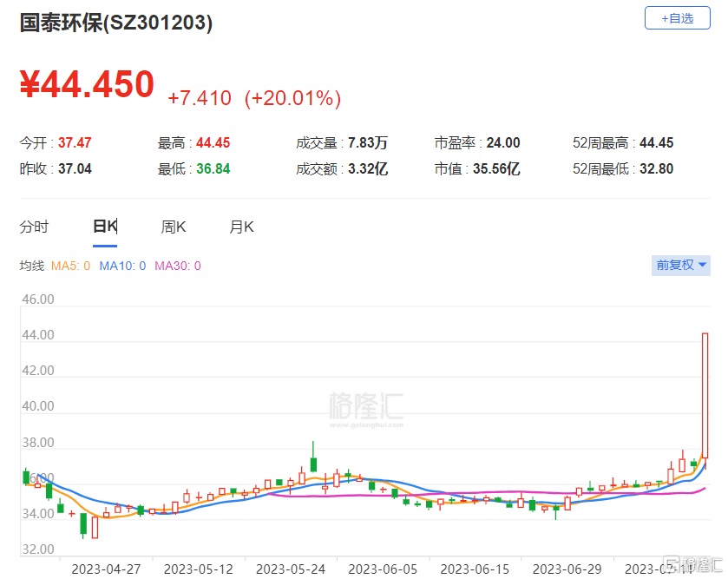Select the 日K daily chart tab
The image size is (728, 579).
(105, 227)
